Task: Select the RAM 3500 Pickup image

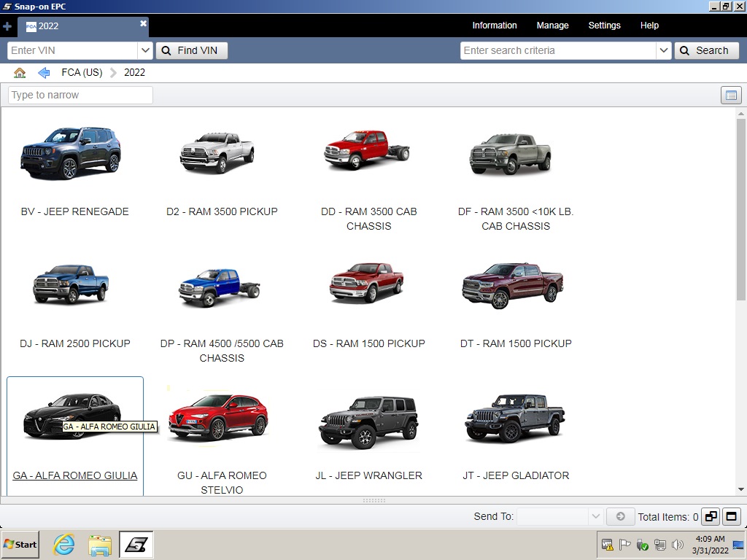Action: [217, 152]
